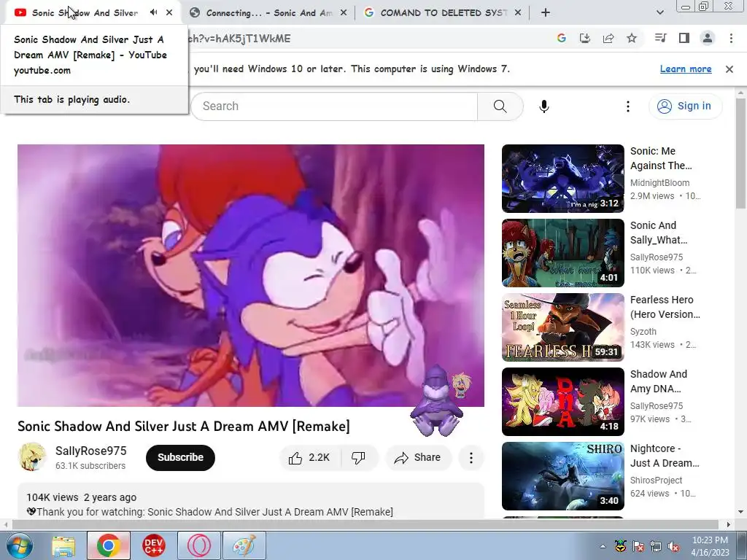Click the muted volume tray icon
Viewport: 747px width, 560px height.
673,546
